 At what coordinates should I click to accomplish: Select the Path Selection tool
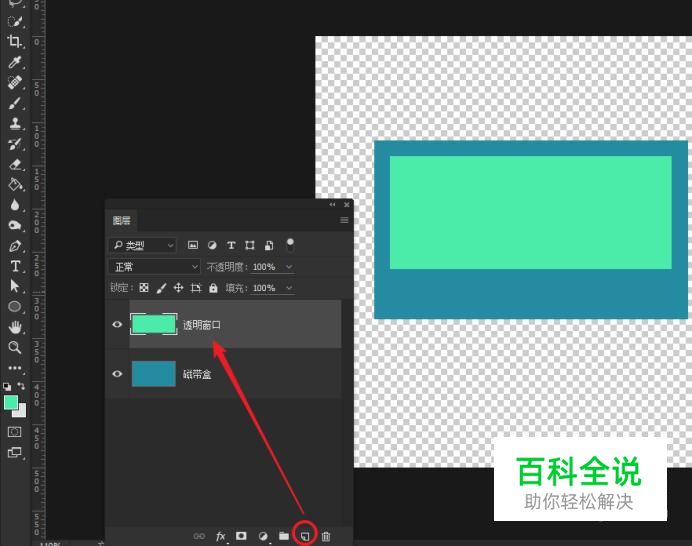[x=15, y=286]
